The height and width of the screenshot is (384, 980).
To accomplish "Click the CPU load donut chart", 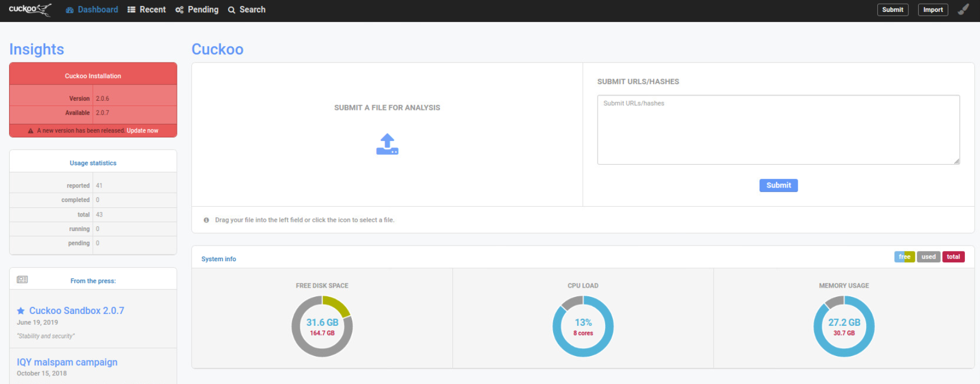I will tap(583, 326).
